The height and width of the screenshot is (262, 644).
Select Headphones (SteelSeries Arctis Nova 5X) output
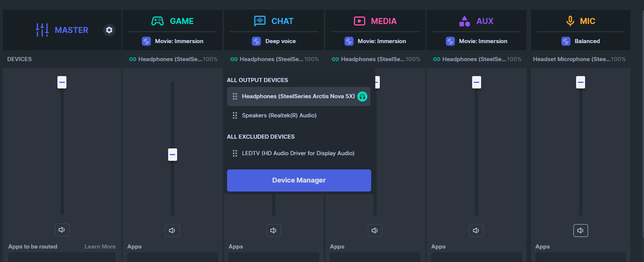(x=299, y=96)
